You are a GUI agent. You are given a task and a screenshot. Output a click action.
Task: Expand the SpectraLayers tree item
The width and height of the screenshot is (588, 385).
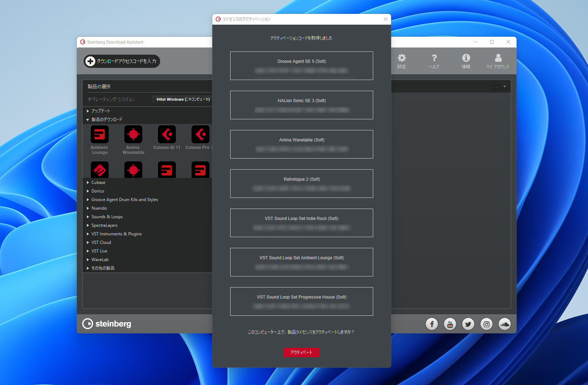(x=88, y=225)
